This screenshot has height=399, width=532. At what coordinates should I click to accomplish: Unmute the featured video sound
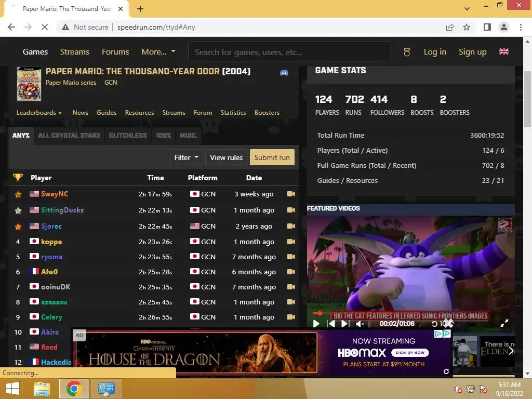(x=360, y=324)
